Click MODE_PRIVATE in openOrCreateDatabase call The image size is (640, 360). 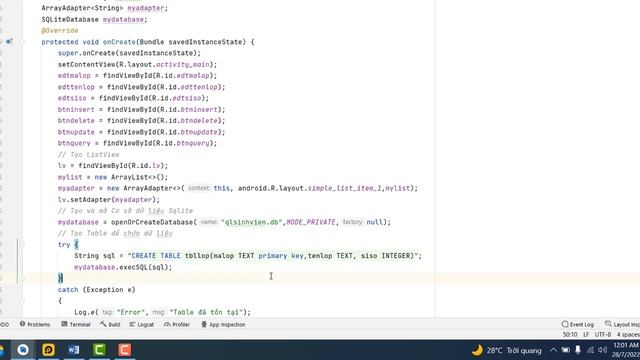(x=311, y=222)
